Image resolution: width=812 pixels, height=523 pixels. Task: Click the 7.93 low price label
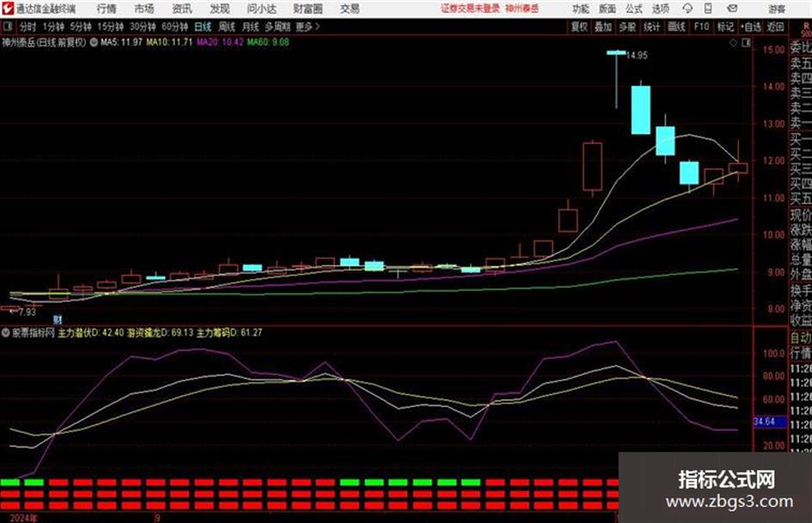coord(27,313)
